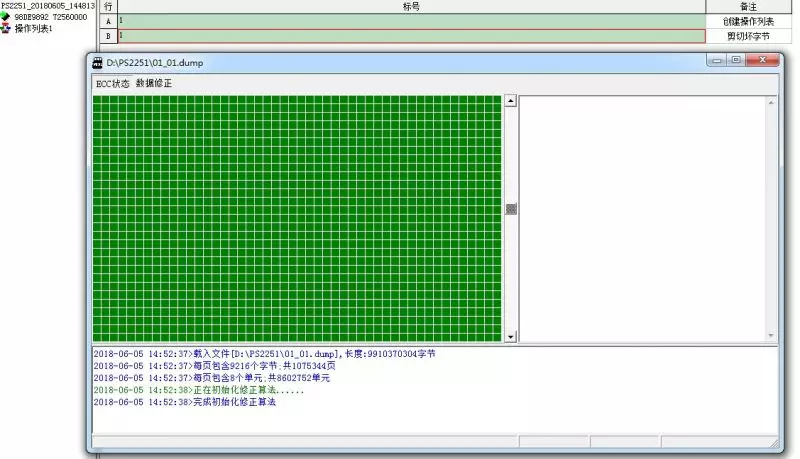
Task: Open the 数据修正 menu
Action: click(154, 83)
